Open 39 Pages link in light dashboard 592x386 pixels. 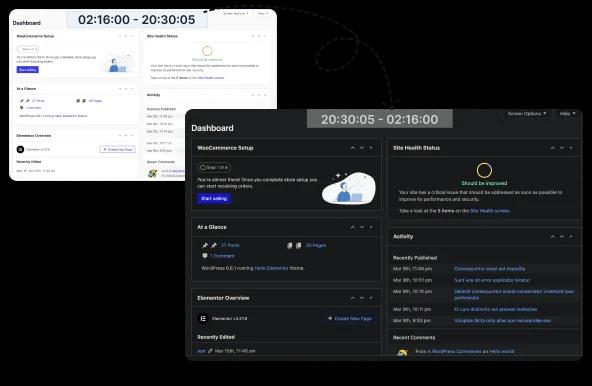click(x=95, y=101)
